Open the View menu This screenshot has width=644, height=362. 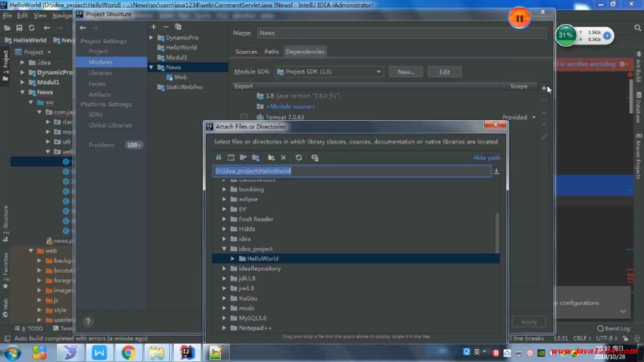click(40, 16)
